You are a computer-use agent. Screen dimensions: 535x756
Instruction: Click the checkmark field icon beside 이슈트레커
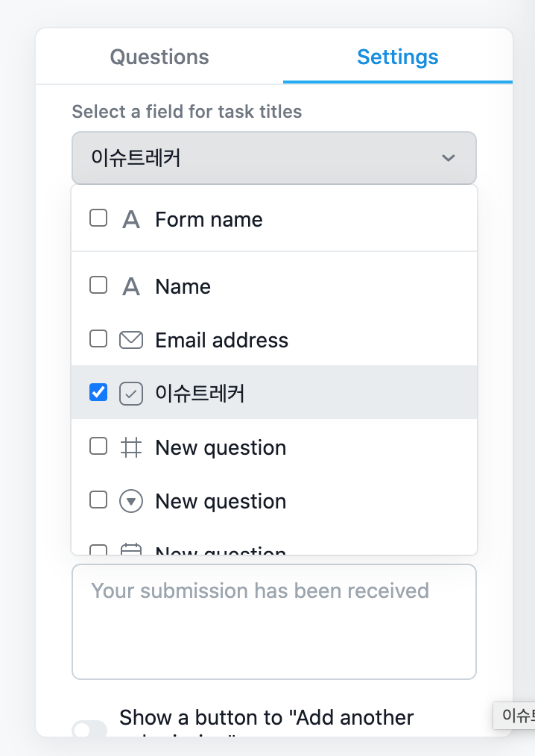pyautogui.click(x=131, y=393)
